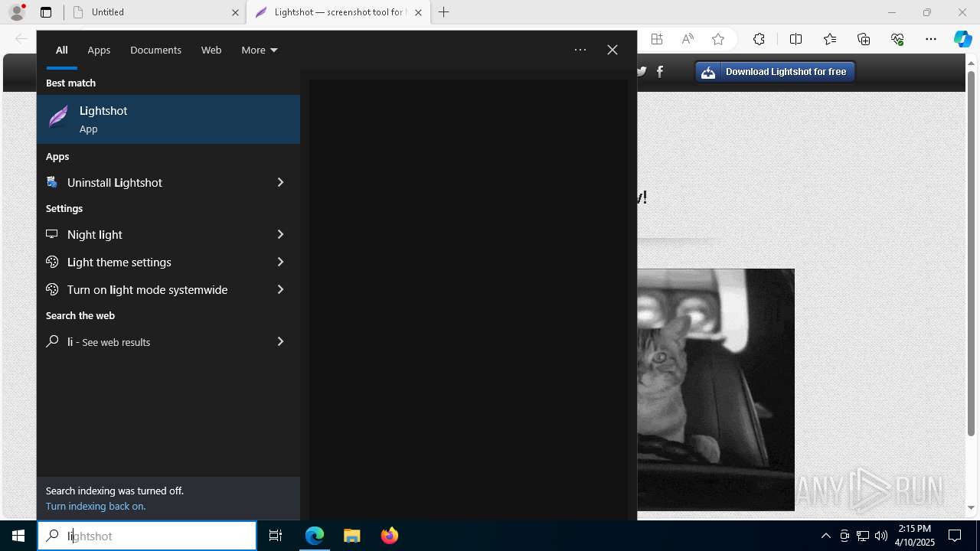Close the search panel with X
This screenshot has height=551, width=980.
(x=612, y=50)
